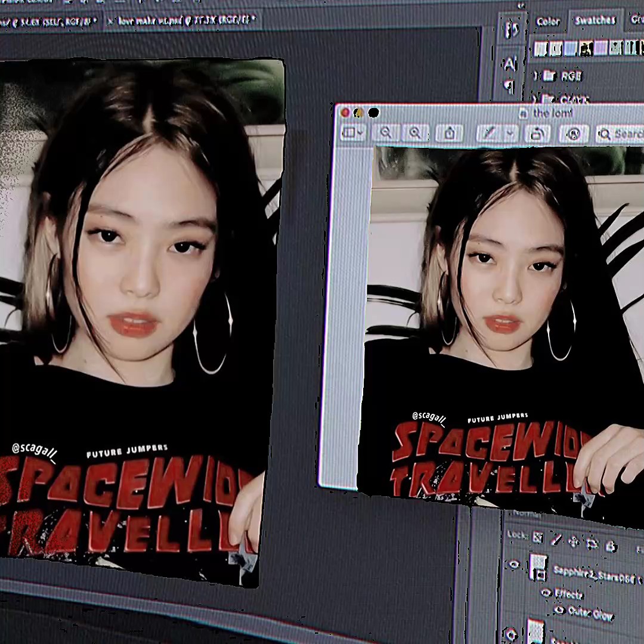Pick the light blue swatch in Swatches row
Image resolution: width=644 pixels, height=644 pixels.
[x=570, y=49]
